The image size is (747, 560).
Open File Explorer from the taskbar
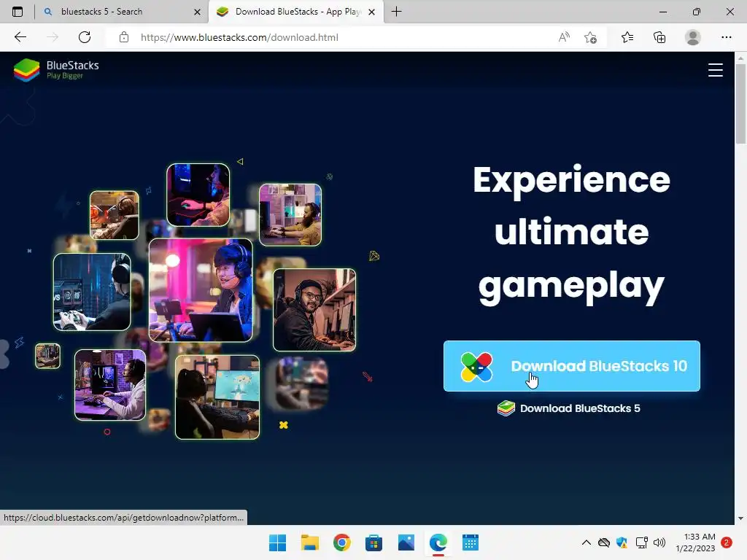[x=309, y=542]
